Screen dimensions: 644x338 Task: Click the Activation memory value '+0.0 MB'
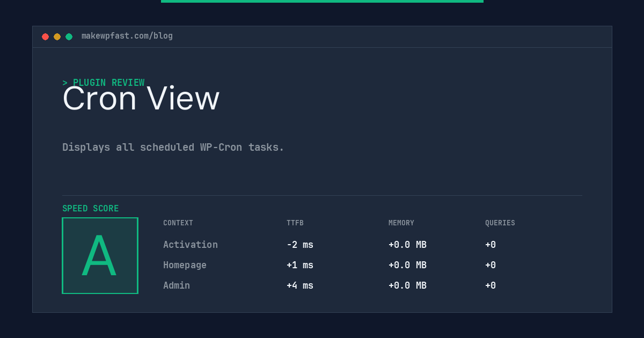point(407,245)
